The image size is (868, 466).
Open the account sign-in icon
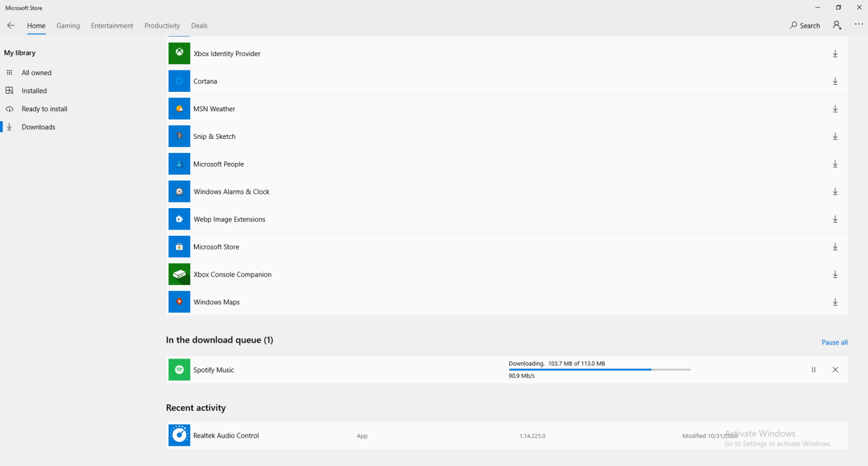pyautogui.click(x=837, y=25)
